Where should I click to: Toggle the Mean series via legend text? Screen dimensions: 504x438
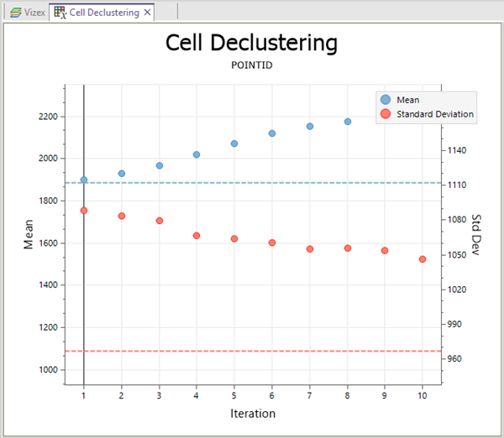pos(408,100)
